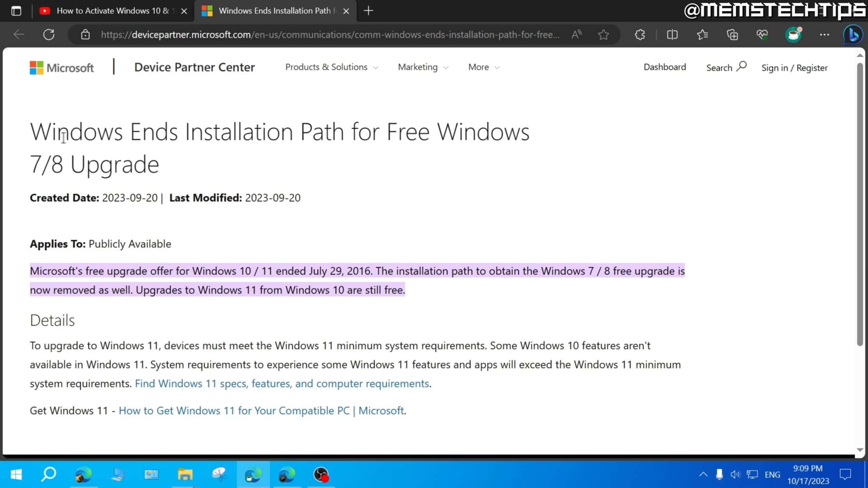Image resolution: width=868 pixels, height=488 pixels.
Task: Open the Windows Start menu
Action: (16, 474)
